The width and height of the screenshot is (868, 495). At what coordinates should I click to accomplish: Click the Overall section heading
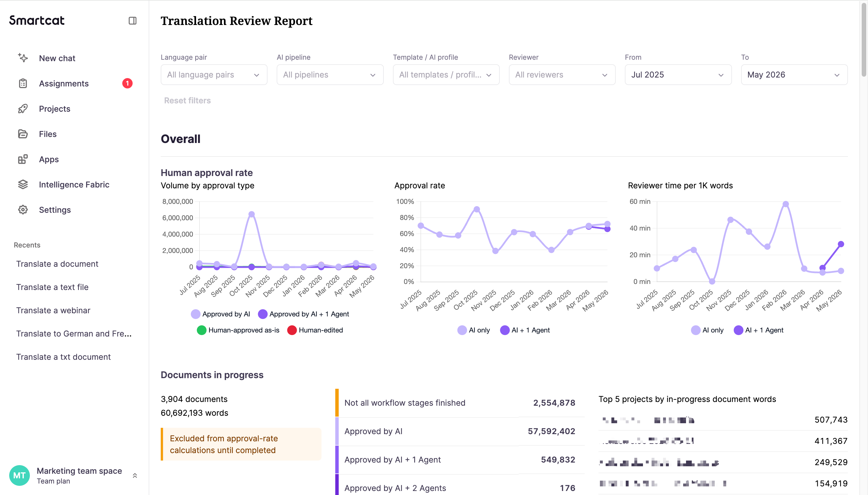(x=181, y=139)
